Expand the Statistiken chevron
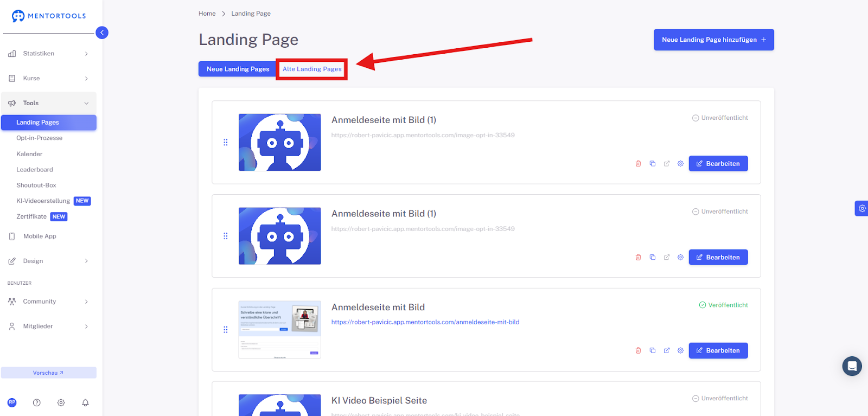This screenshot has width=868, height=416. click(86, 54)
